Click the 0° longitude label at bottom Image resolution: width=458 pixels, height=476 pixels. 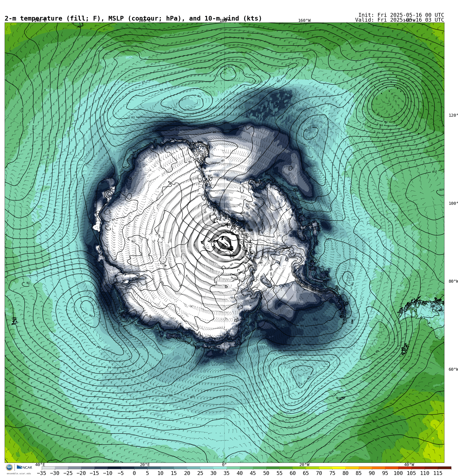(x=224, y=465)
